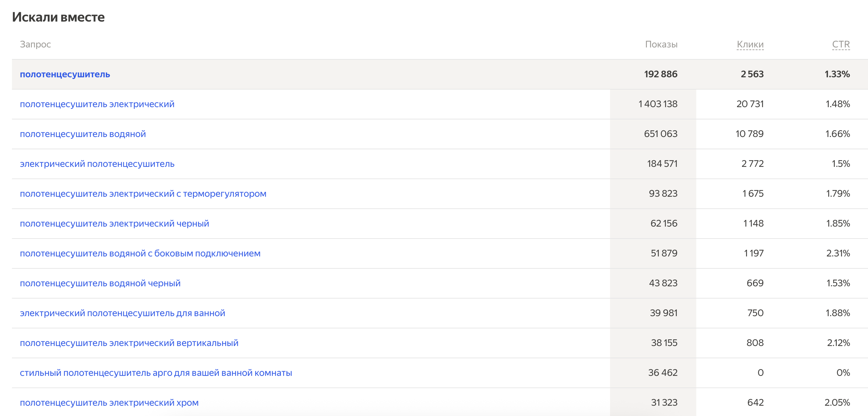Select clicks value '1 675'
Viewport: 868px width, 416px height.
click(x=753, y=194)
